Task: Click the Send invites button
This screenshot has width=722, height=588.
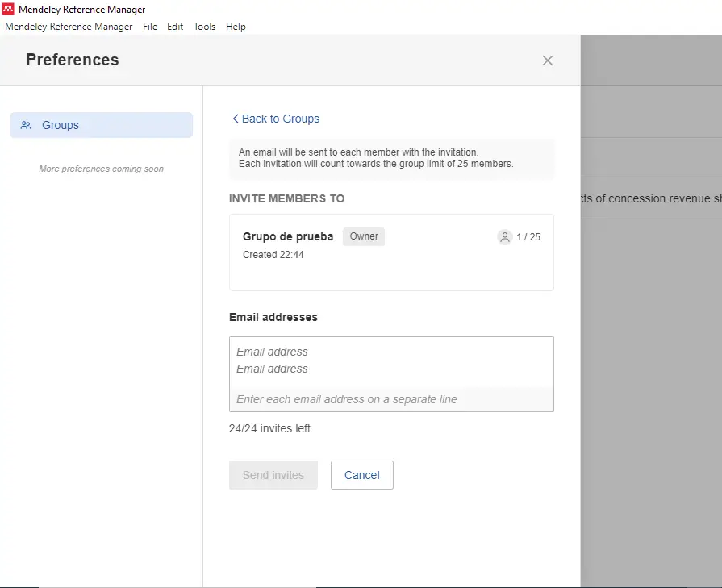Action: (x=273, y=475)
